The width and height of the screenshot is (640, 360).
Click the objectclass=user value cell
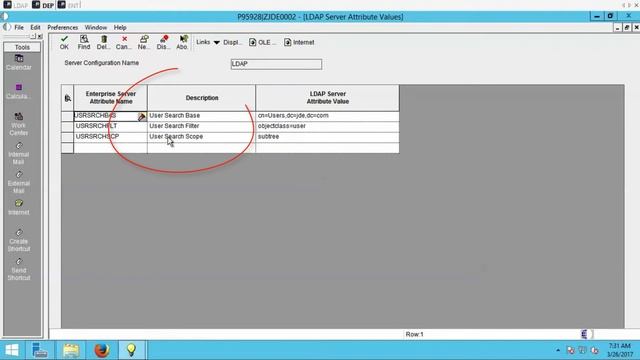coord(327,126)
